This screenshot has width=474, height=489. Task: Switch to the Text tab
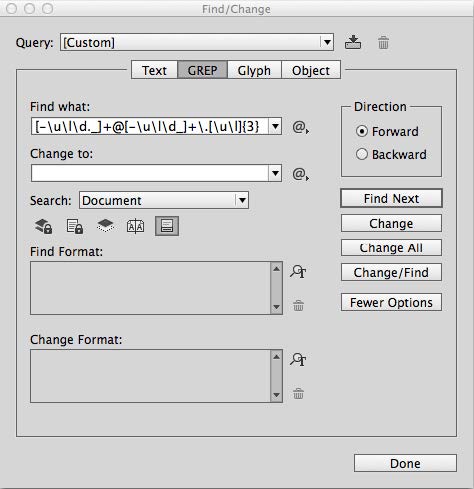(x=154, y=70)
